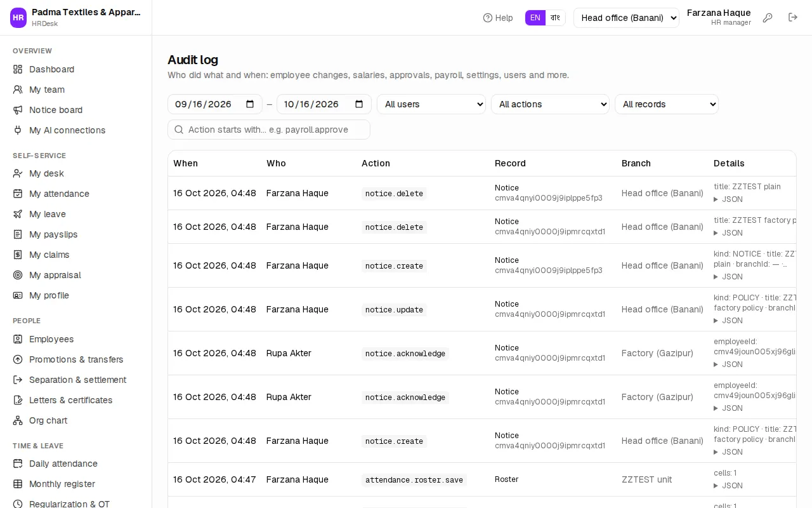Expand JSON for attendance.roster.save row

pos(728,486)
